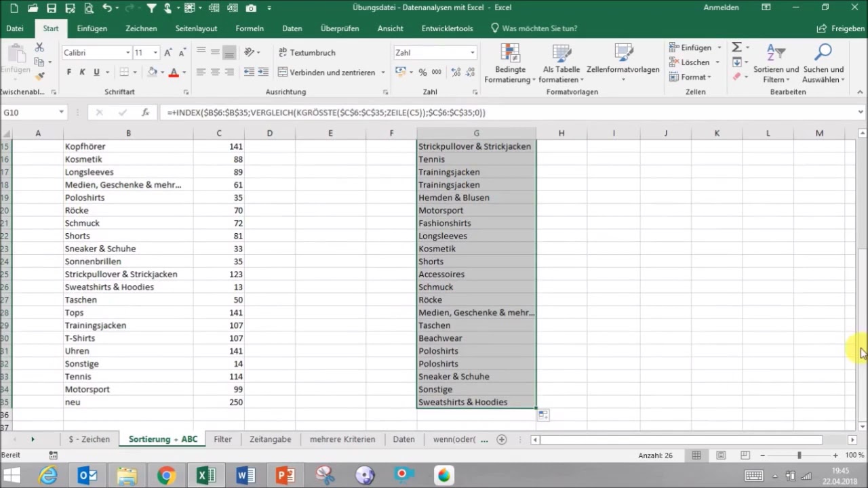Screen dimensions: 868x488
Task: Expand the formula bar with the chevron
Action: (861, 113)
